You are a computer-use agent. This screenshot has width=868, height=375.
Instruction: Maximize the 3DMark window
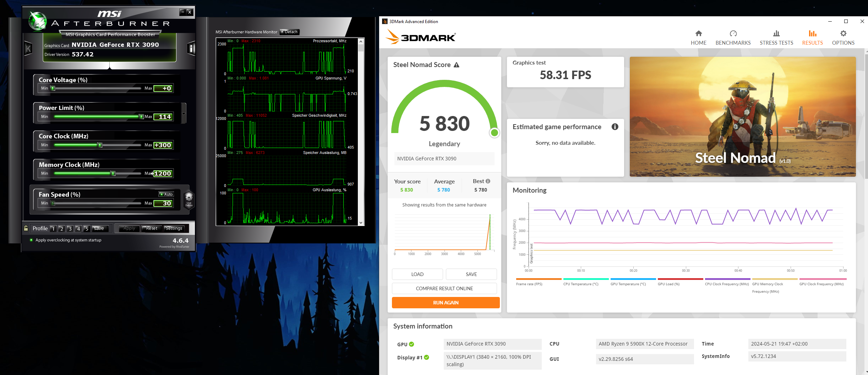pyautogui.click(x=846, y=21)
